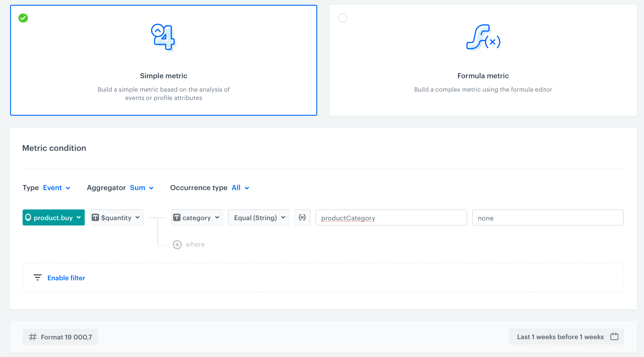Click the plus icon to add where condition
This screenshot has height=357, width=644.
click(x=177, y=245)
